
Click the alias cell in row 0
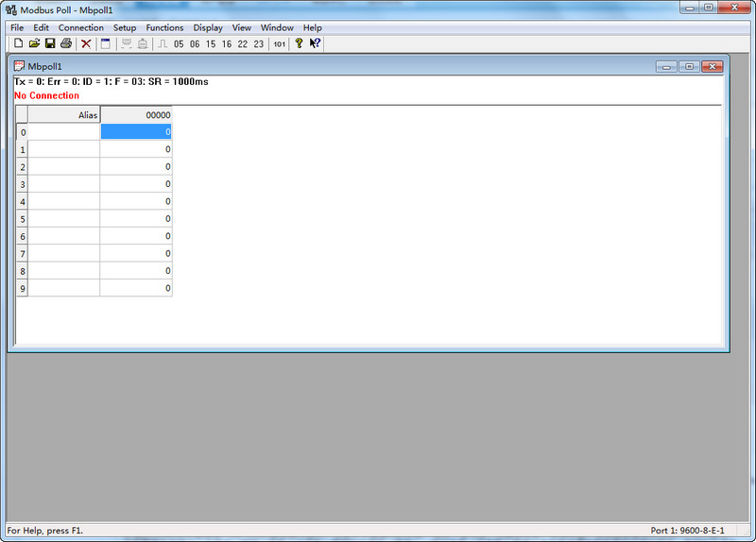tap(63, 131)
